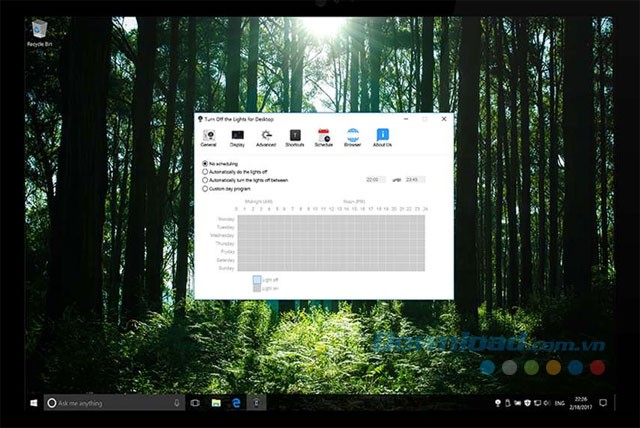Image resolution: width=640 pixels, height=428 pixels.
Task: Open the Windows Start menu
Action: [35, 403]
